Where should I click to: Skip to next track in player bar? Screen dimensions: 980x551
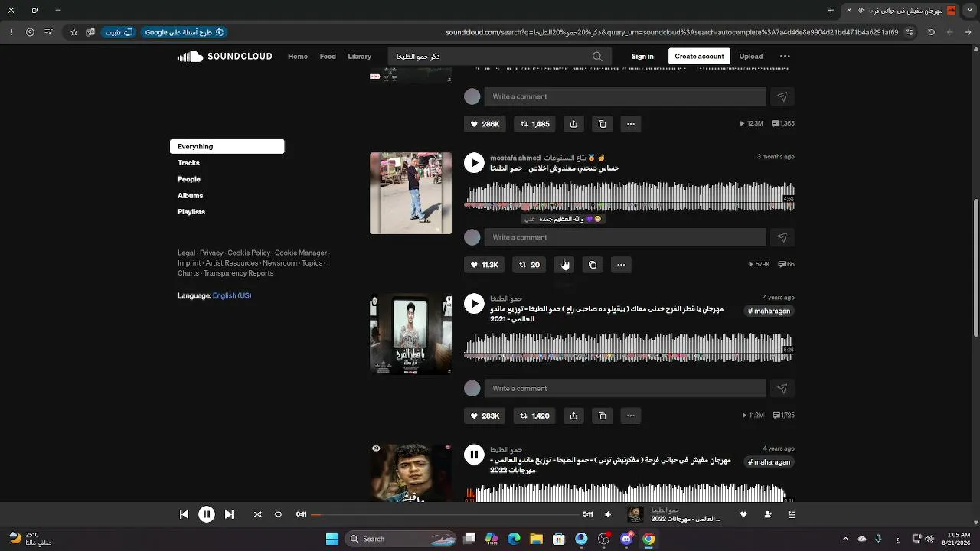click(x=229, y=514)
